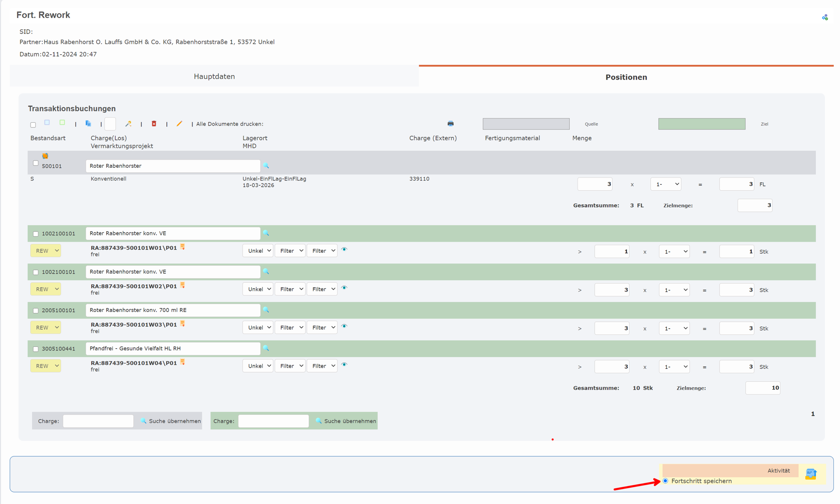Tick the checkbox for item 500101
The height and width of the screenshot is (504, 840).
coord(35,163)
